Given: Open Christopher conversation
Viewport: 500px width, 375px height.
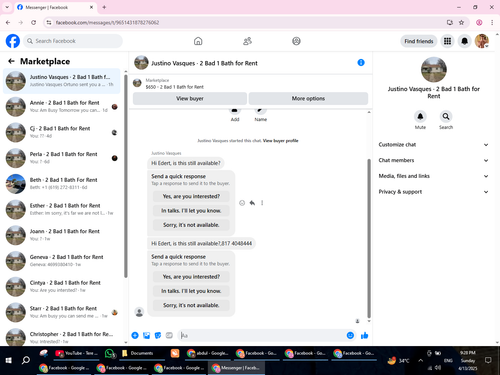Looking at the screenshot, I should 62,337.
